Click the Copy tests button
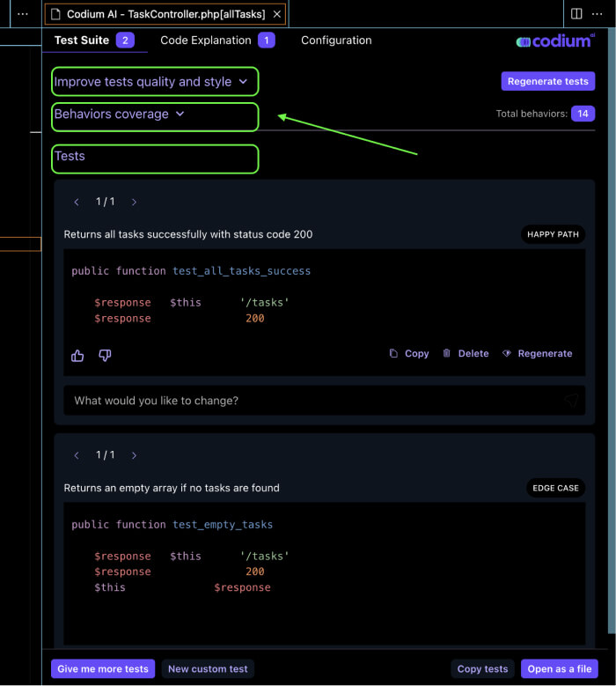This screenshot has height=686, width=616. coord(482,668)
